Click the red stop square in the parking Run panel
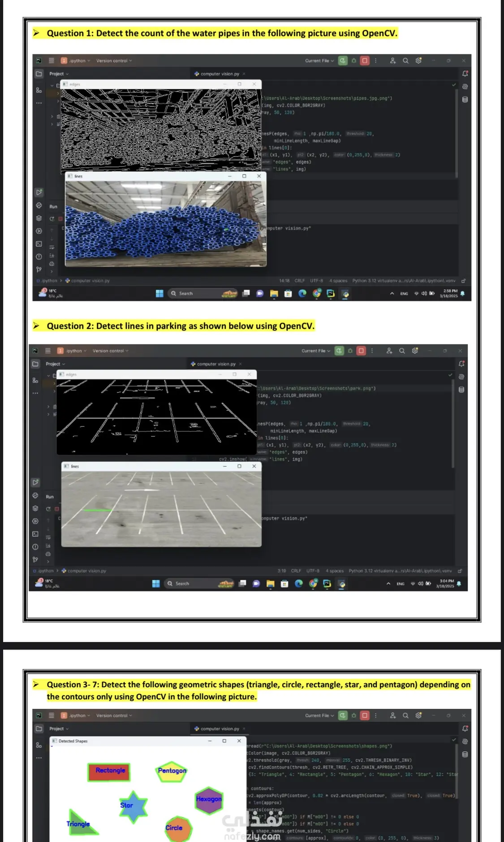Viewport: 504px width, 842px height. click(57, 509)
